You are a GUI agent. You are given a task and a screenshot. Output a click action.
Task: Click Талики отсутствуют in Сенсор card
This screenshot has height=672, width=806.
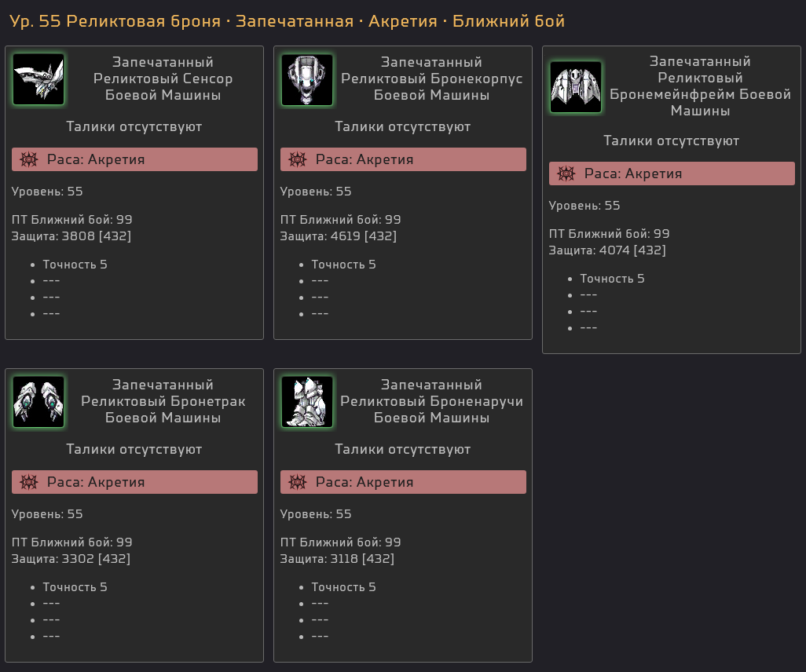coord(134,127)
